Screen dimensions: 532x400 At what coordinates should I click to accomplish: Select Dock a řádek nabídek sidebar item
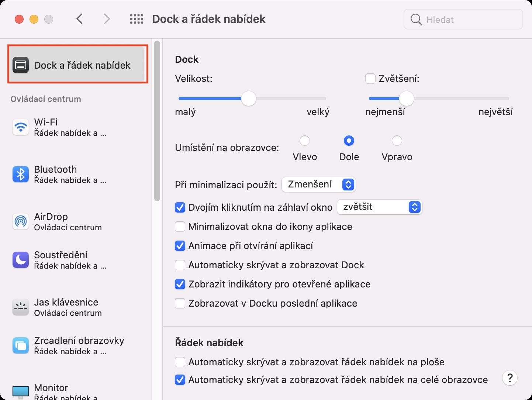77,65
